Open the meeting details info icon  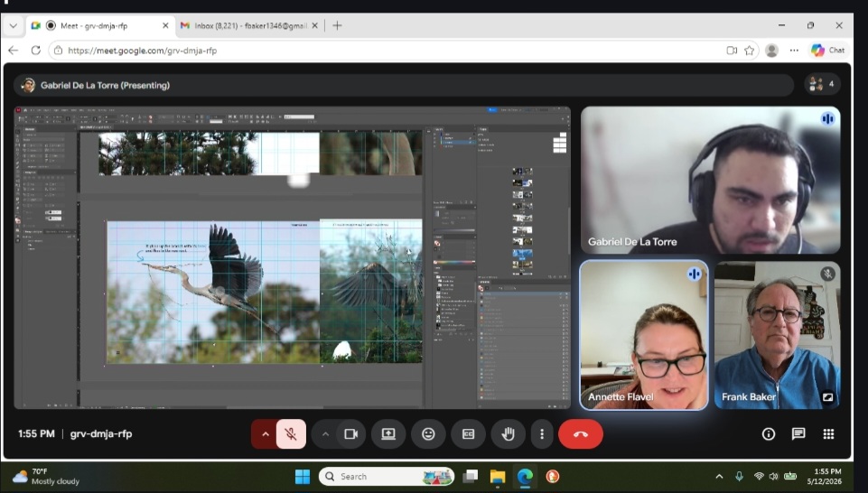[769, 433]
